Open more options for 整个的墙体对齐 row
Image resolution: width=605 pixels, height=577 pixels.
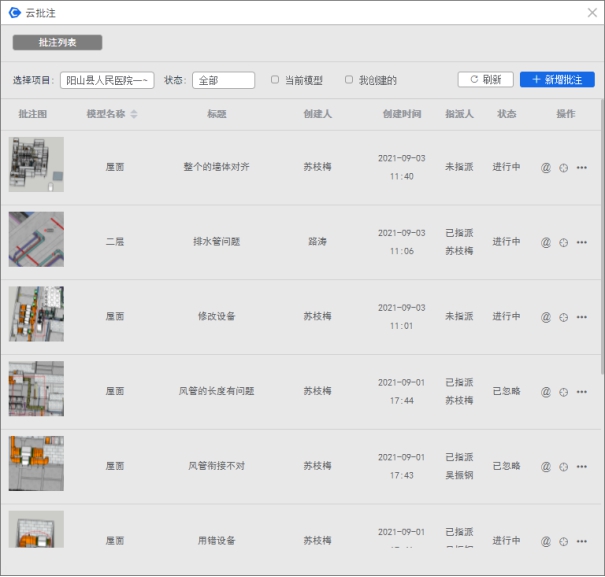(581, 167)
